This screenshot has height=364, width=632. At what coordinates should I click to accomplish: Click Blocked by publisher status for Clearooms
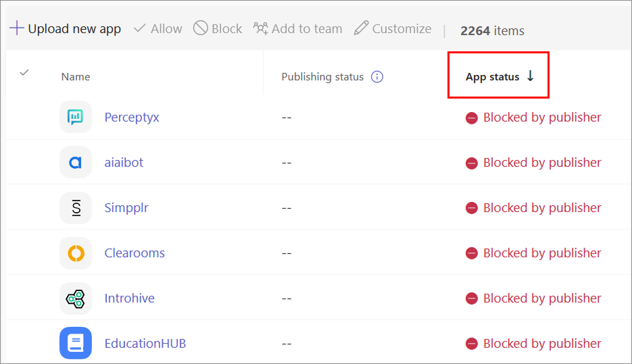coord(533,253)
